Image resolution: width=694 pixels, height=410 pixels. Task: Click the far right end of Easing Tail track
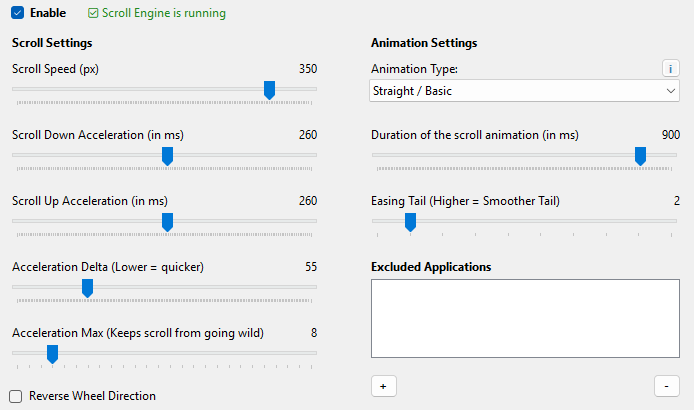(x=675, y=221)
